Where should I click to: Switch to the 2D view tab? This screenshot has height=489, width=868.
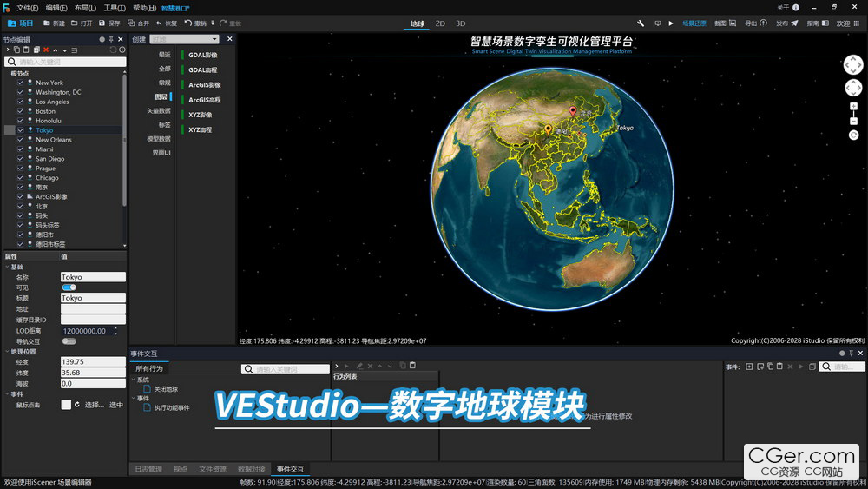pos(440,23)
